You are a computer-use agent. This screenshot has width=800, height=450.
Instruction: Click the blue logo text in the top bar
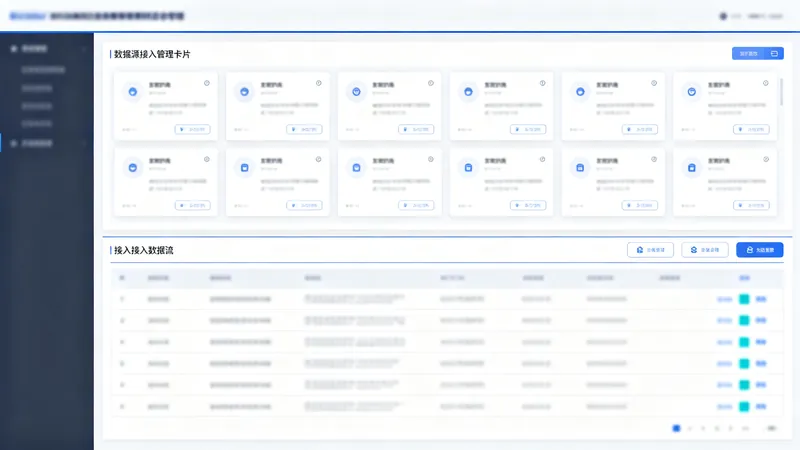28,16
